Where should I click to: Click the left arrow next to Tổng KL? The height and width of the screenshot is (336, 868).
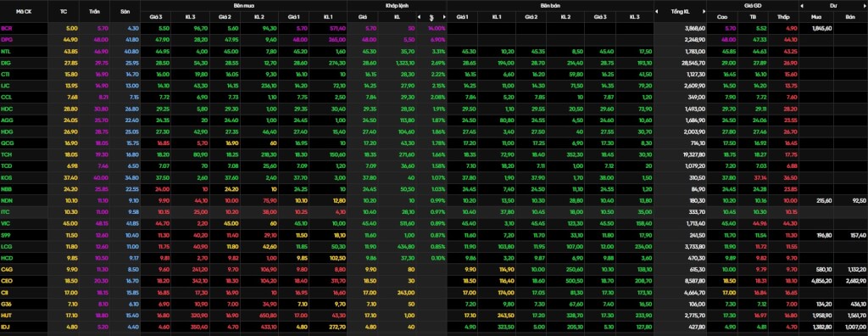(x=657, y=11)
